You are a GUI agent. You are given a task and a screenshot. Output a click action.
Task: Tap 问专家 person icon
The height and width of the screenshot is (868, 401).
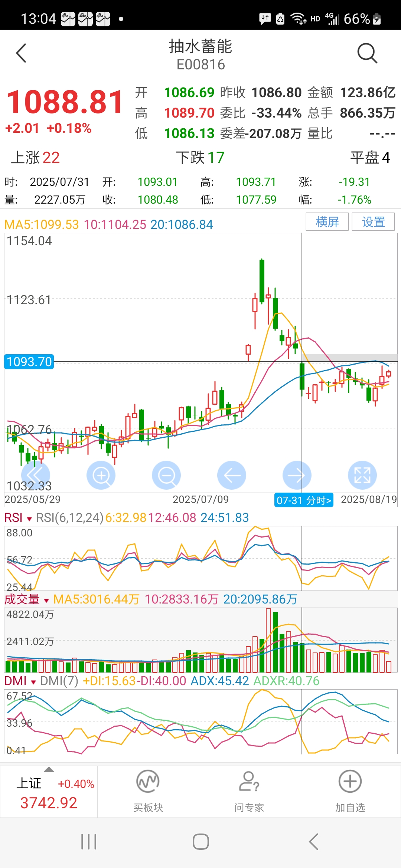coord(249,781)
